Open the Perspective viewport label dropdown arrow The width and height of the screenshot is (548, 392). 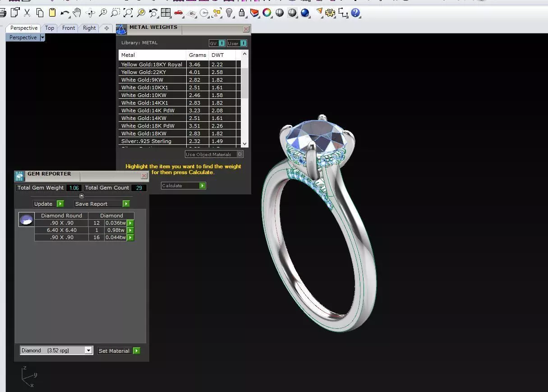point(42,37)
